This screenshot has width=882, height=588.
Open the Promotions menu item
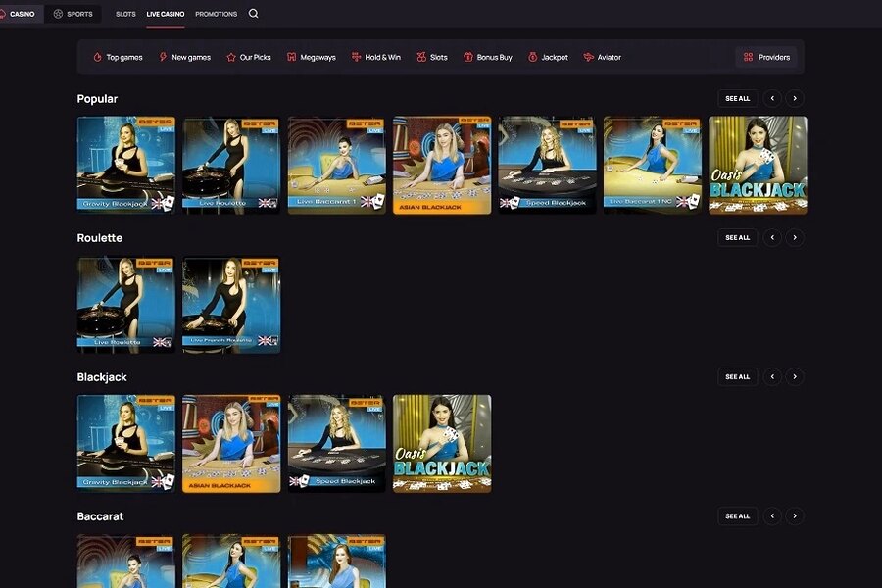(216, 14)
